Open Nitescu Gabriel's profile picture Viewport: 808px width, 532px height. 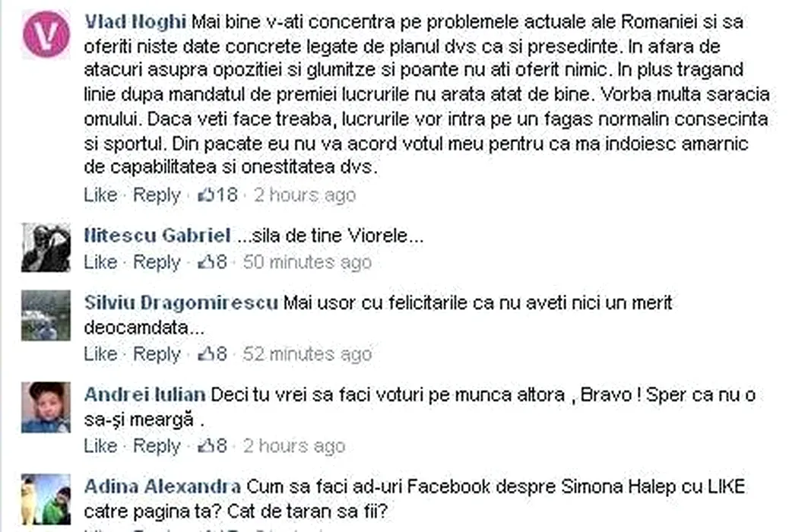(x=46, y=248)
